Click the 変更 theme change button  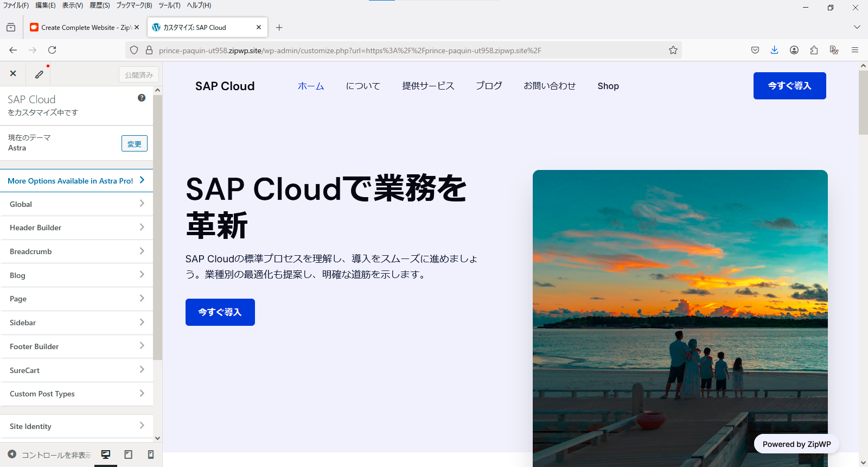pos(135,144)
